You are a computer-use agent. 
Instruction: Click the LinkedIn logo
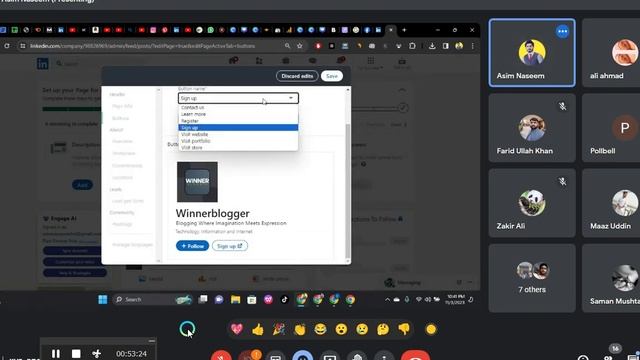click(x=43, y=63)
